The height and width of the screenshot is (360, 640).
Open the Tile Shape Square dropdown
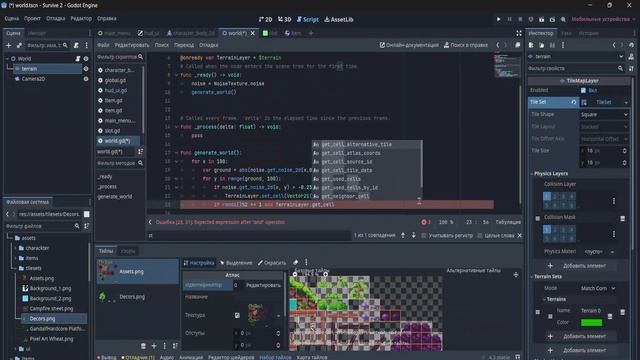tap(604, 115)
